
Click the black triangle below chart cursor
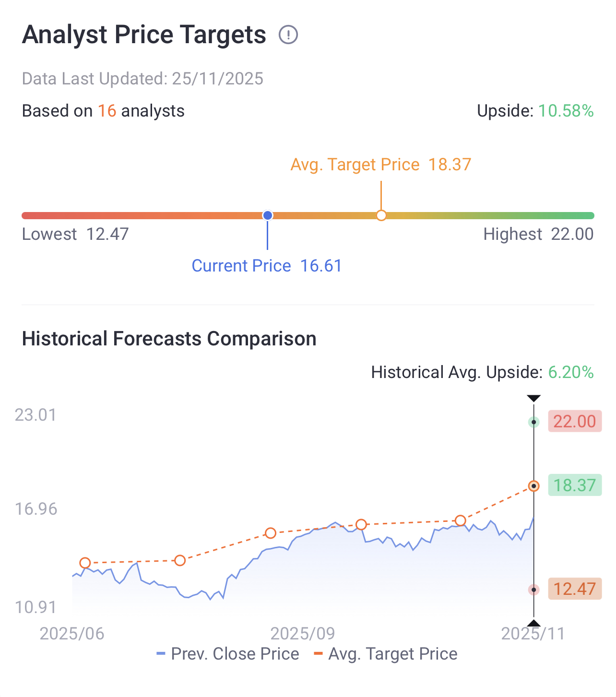click(533, 624)
